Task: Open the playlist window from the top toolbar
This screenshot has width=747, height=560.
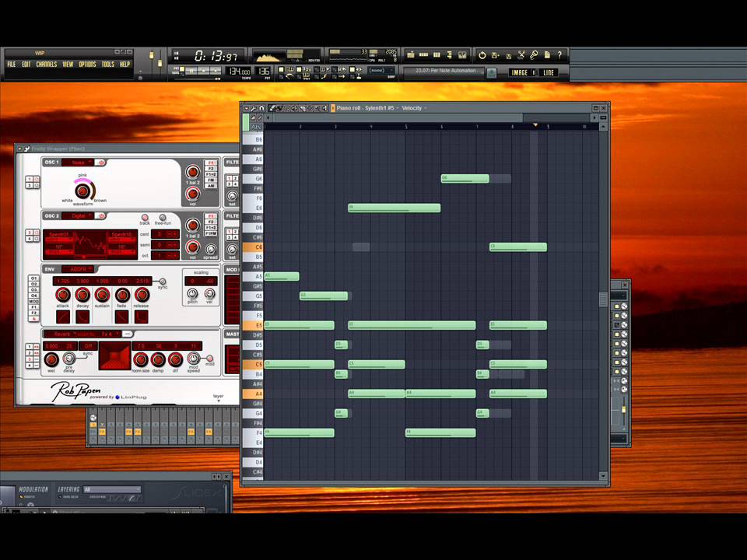Action: [x=411, y=54]
